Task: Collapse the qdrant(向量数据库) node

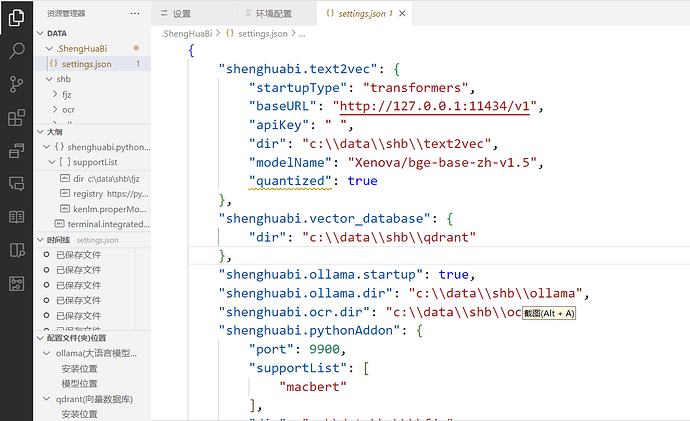Action: click(46, 399)
